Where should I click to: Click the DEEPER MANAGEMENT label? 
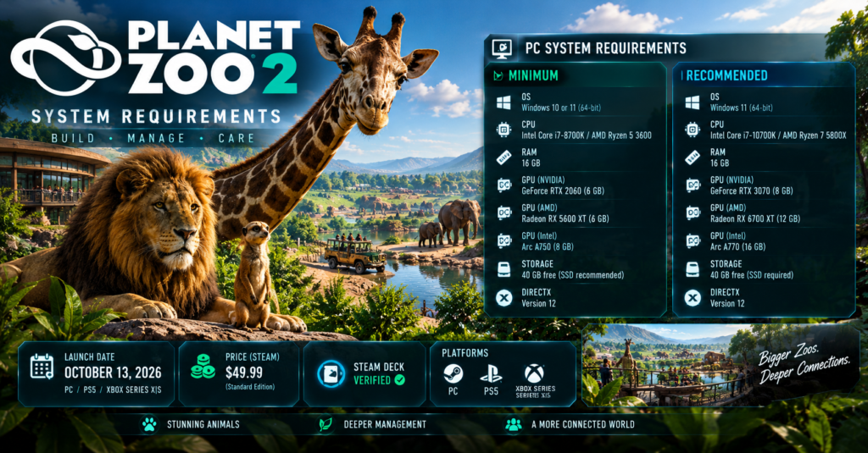tap(385, 425)
